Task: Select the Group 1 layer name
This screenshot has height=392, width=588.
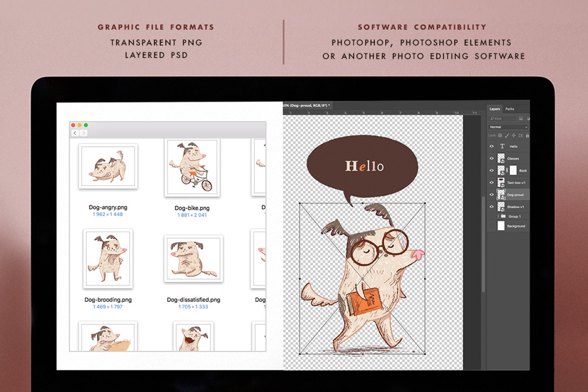Action: [x=514, y=216]
